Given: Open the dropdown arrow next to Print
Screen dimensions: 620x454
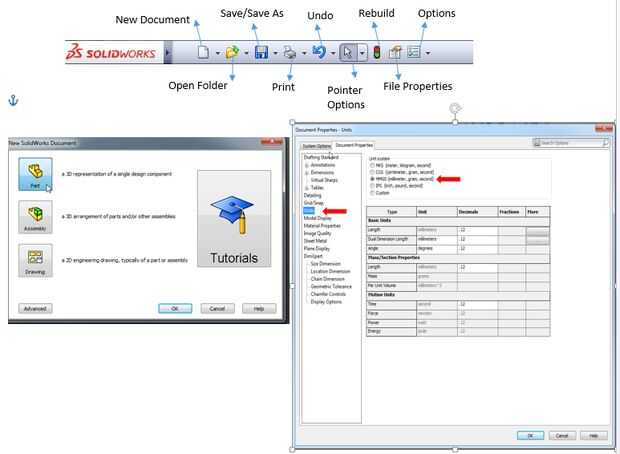Looking at the screenshot, I should 304,53.
